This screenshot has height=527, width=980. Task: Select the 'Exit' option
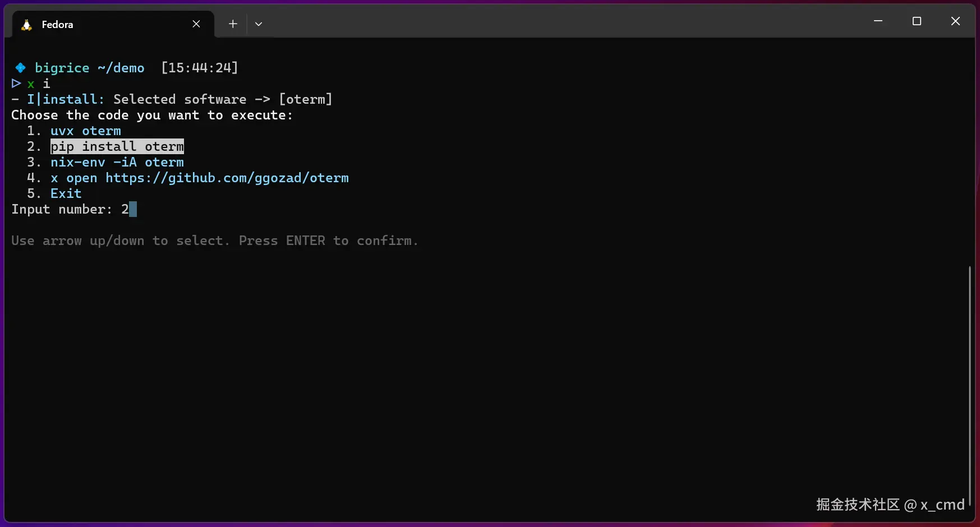click(x=66, y=193)
